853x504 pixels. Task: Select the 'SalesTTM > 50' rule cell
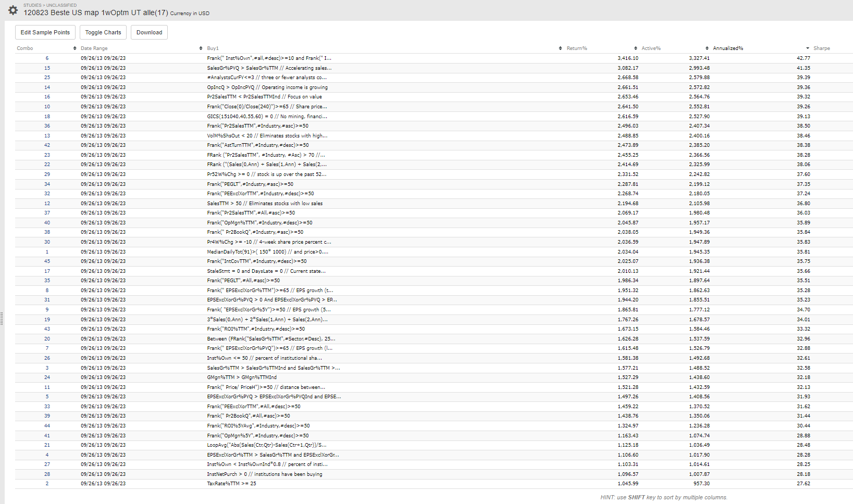[265, 204]
